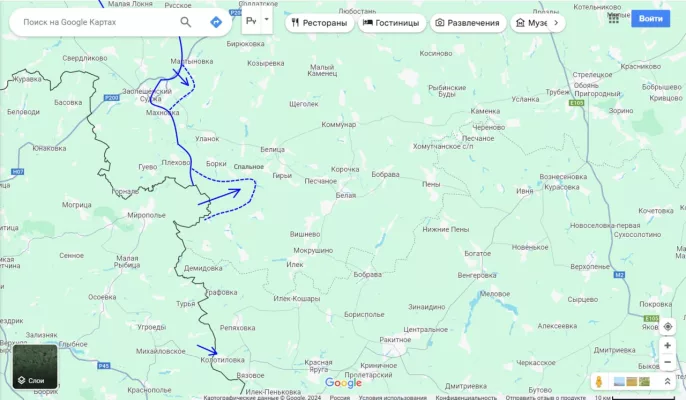Open the Условия использования link
This screenshot has width=686, height=400.
click(392, 397)
